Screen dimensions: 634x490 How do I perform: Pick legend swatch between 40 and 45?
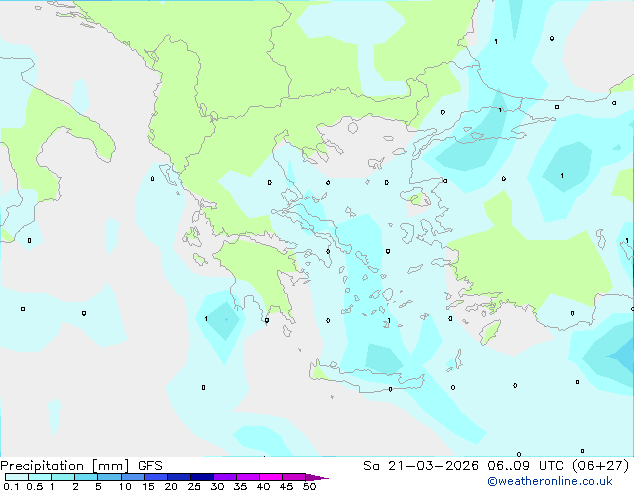[x=271, y=477]
